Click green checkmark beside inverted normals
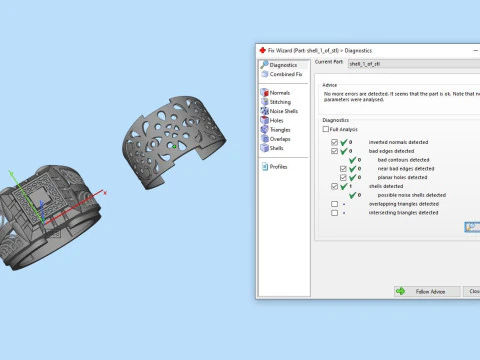 click(344, 142)
